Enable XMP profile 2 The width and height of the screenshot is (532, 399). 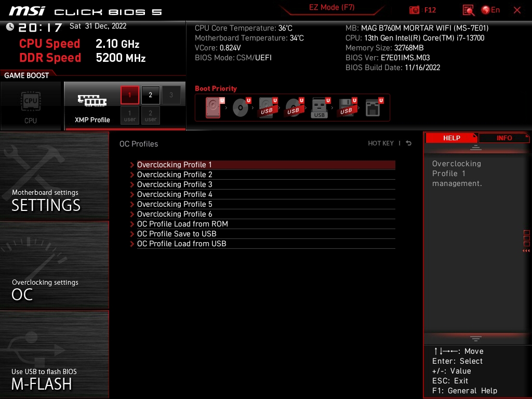point(150,95)
